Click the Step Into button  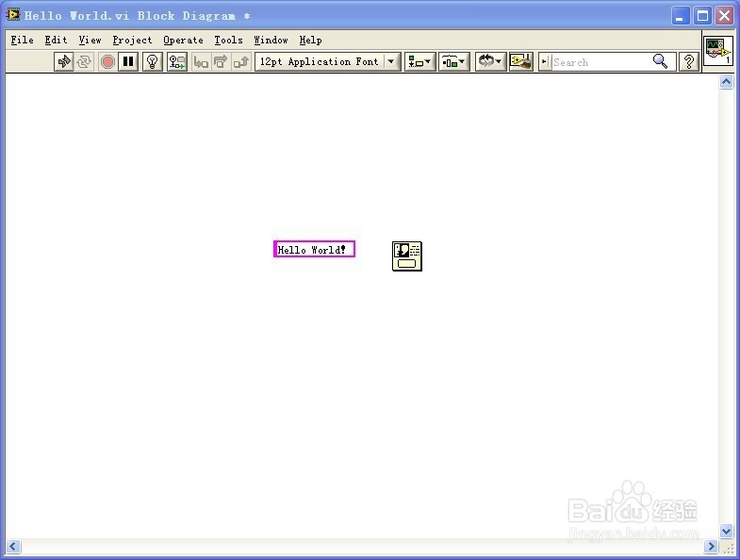(x=201, y=62)
